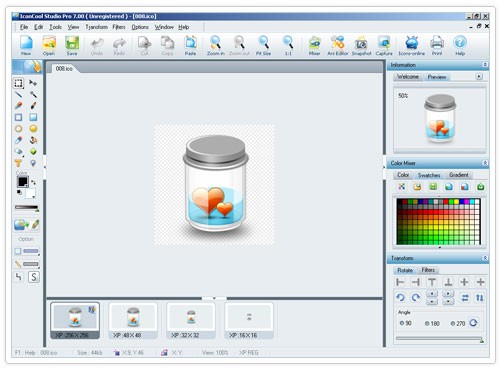
Task: Print the icon via Print button
Action: click(x=437, y=46)
